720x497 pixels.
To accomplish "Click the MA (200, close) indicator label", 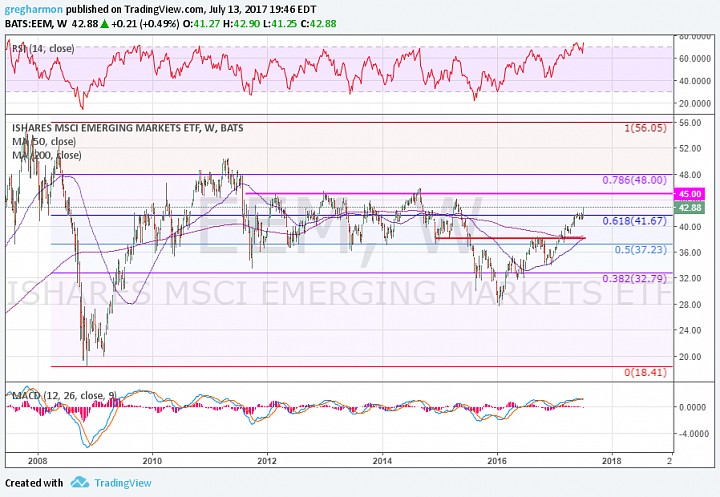I will click(x=47, y=155).
